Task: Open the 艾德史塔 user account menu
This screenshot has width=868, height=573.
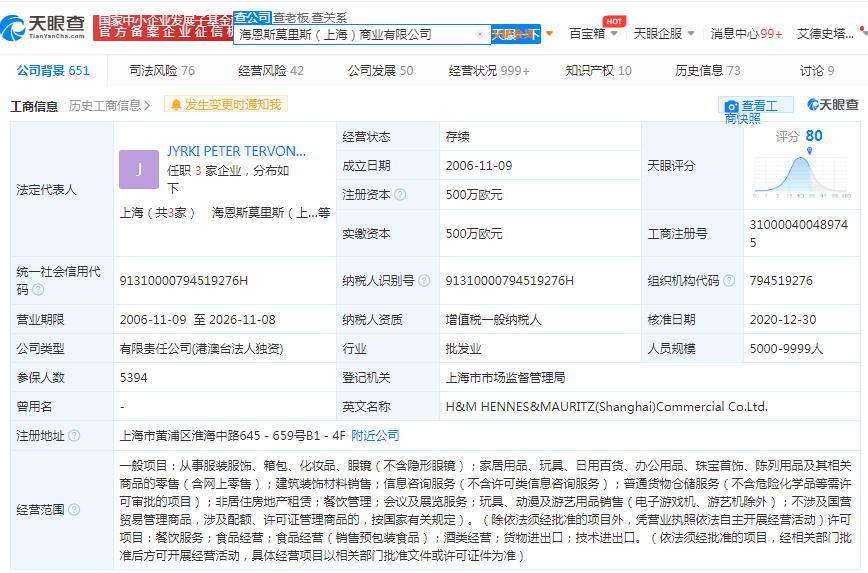Action: click(x=825, y=34)
